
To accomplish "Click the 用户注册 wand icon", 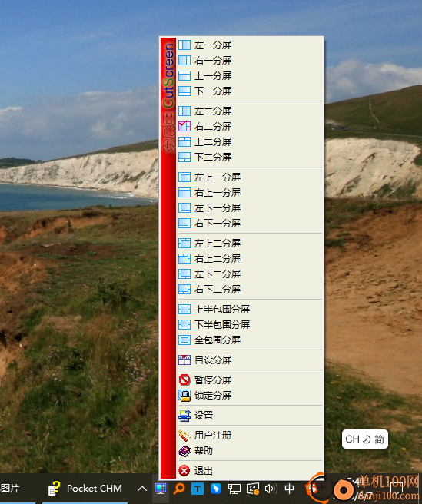I will pyautogui.click(x=184, y=436).
